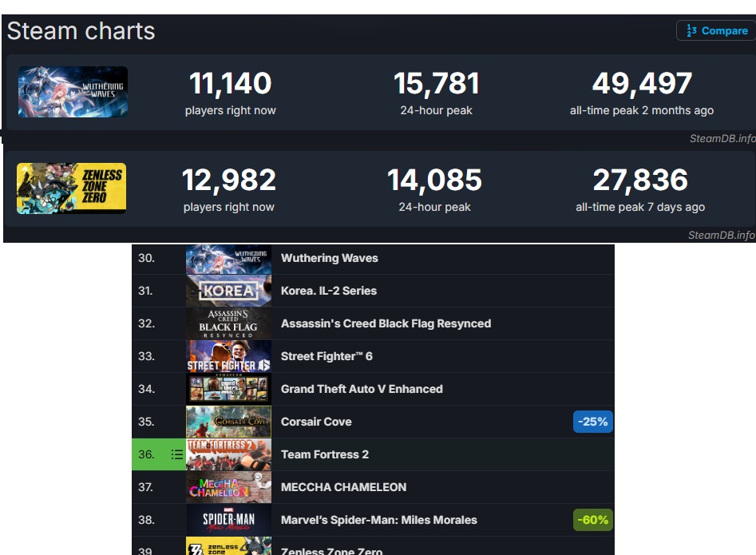
Task: Click the Team Fortress 2 thumbnail
Action: coord(228,454)
